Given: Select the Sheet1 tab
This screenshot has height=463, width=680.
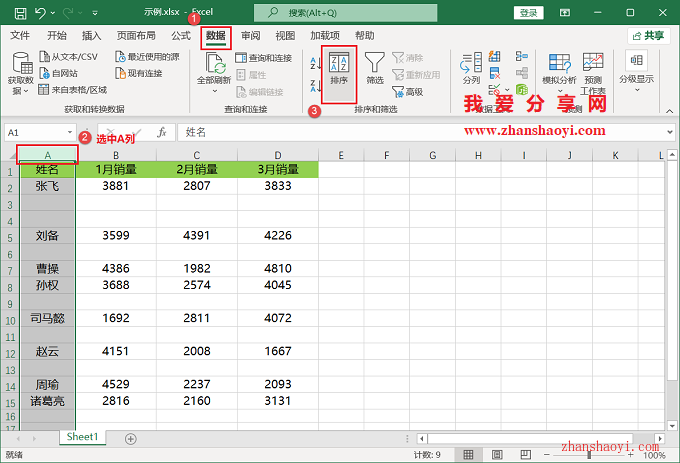Looking at the screenshot, I should pos(82,437).
